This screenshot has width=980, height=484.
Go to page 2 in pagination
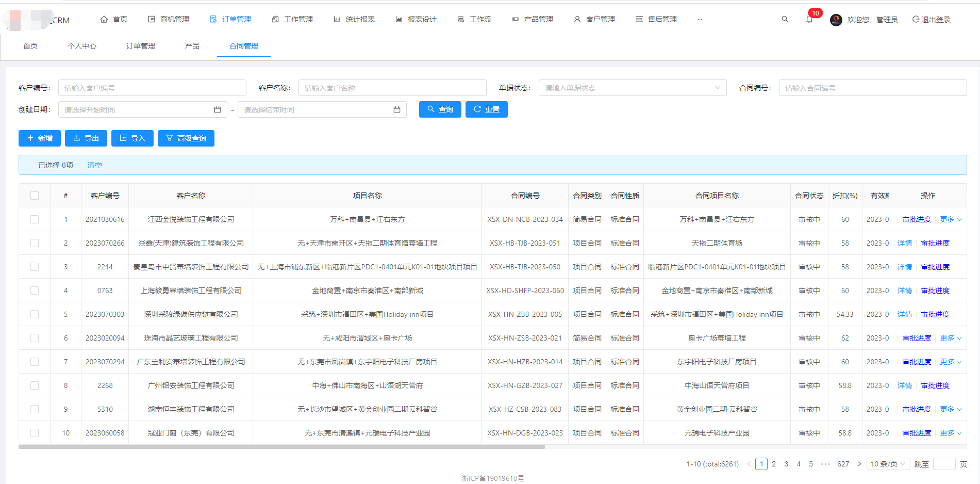(x=774, y=464)
